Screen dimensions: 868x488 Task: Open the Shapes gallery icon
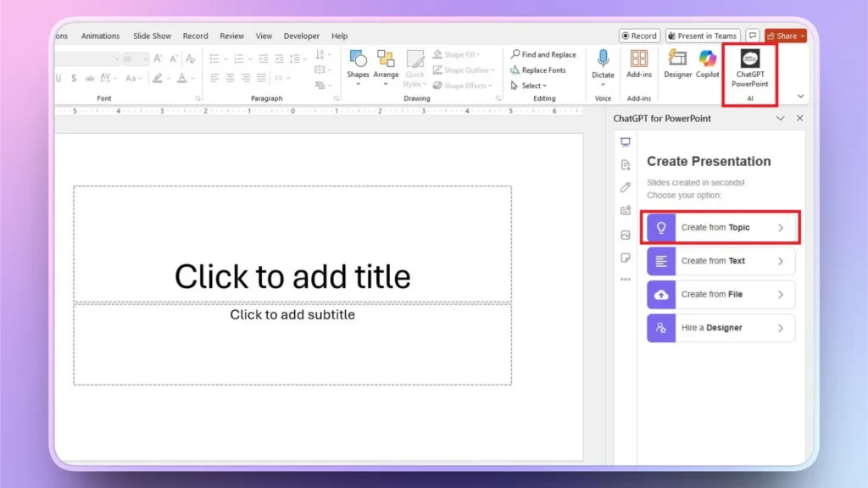358,60
